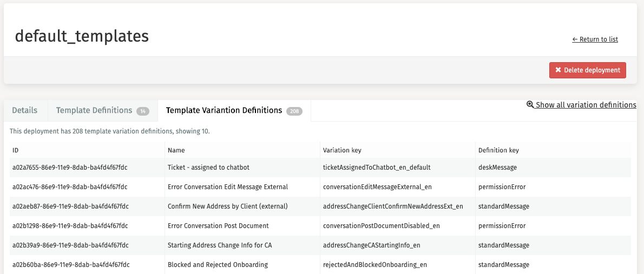This screenshot has height=274, width=644.
Task: Open Show all variation definitions link
Action: click(x=586, y=105)
